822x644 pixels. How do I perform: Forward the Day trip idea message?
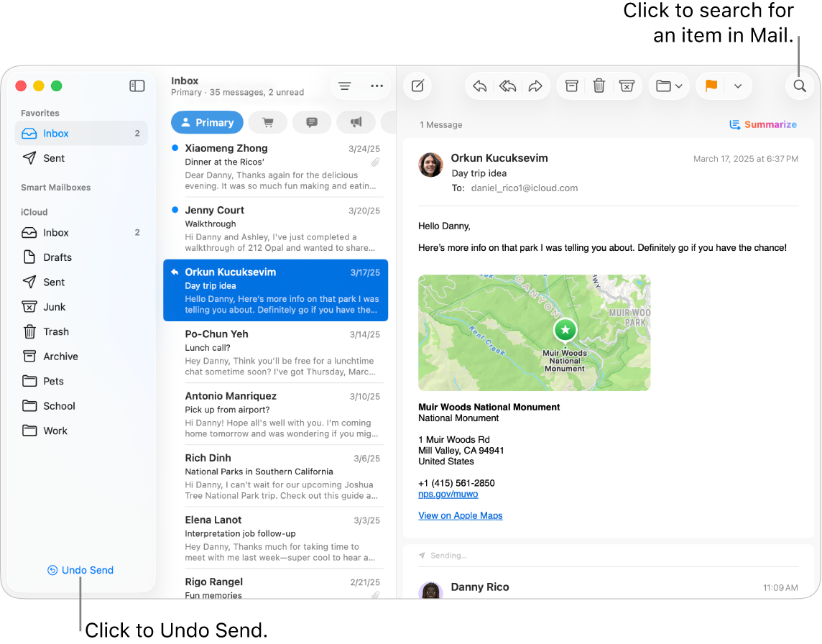point(535,86)
